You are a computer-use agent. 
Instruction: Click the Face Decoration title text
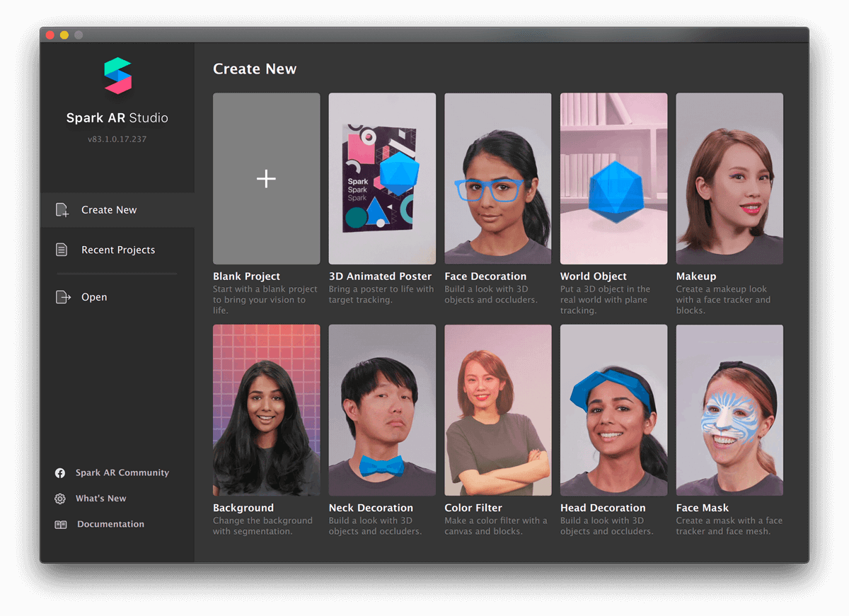[x=485, y=277]
